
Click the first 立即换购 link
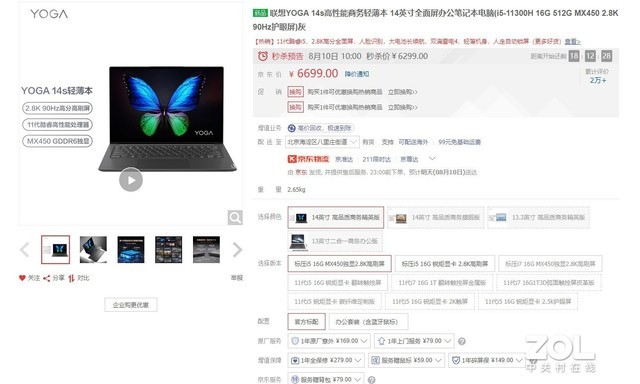tap(402, 92)
